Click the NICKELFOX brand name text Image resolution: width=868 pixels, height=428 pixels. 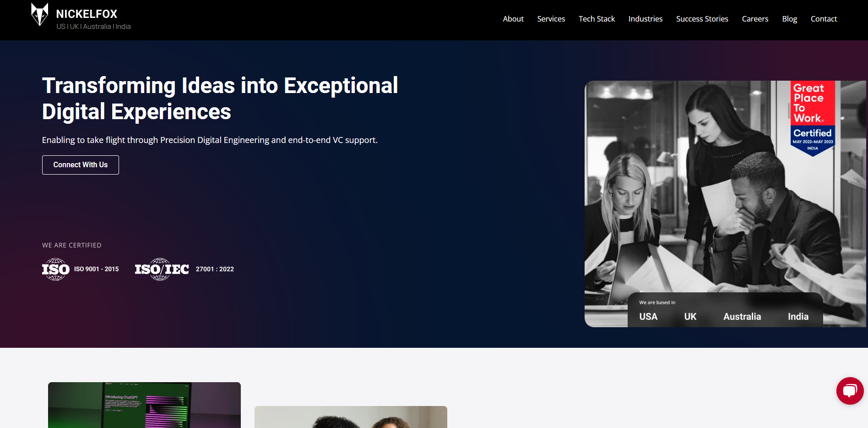tap(87, 14)
